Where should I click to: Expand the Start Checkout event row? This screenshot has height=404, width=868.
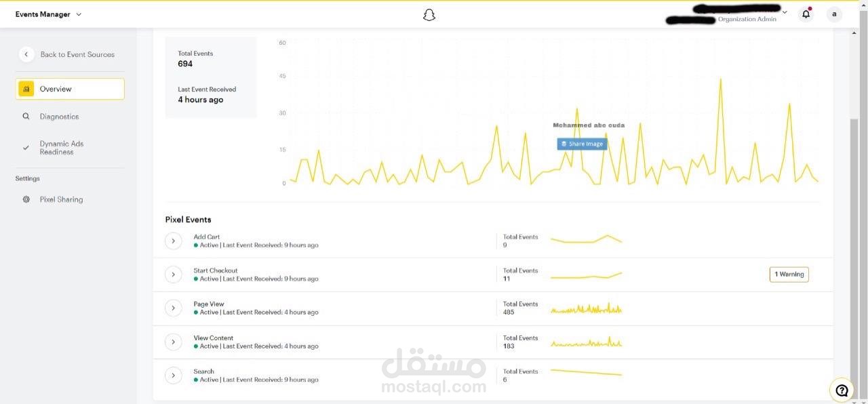click(x=174, y=275)
